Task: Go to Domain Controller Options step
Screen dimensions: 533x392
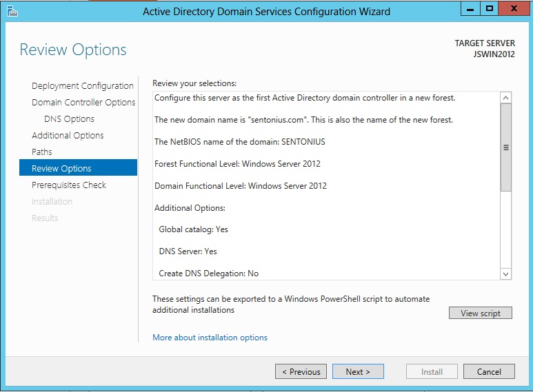Action: [83, 102]
